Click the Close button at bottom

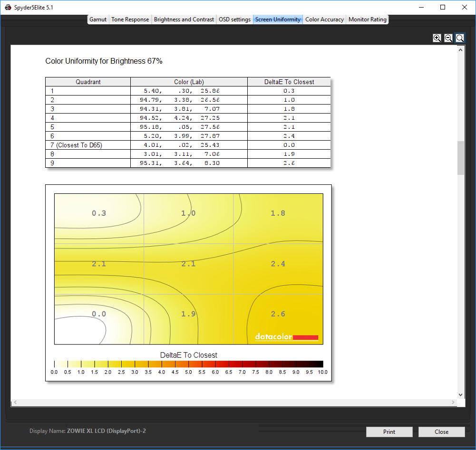point(441,431)
